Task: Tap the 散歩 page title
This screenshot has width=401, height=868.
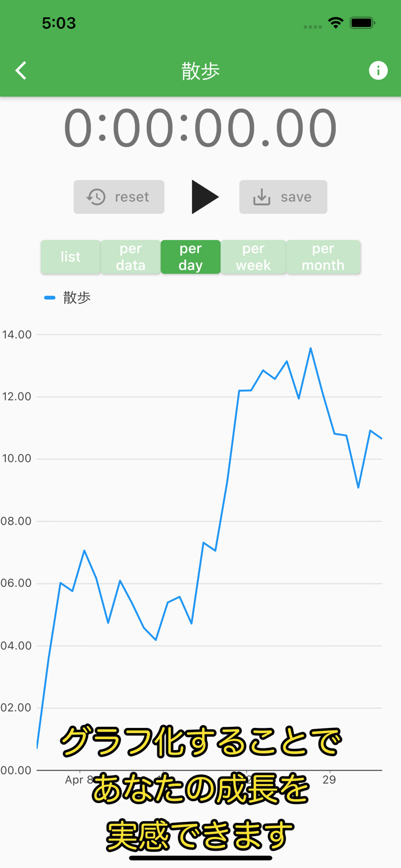Action: [x=200, y=71]
